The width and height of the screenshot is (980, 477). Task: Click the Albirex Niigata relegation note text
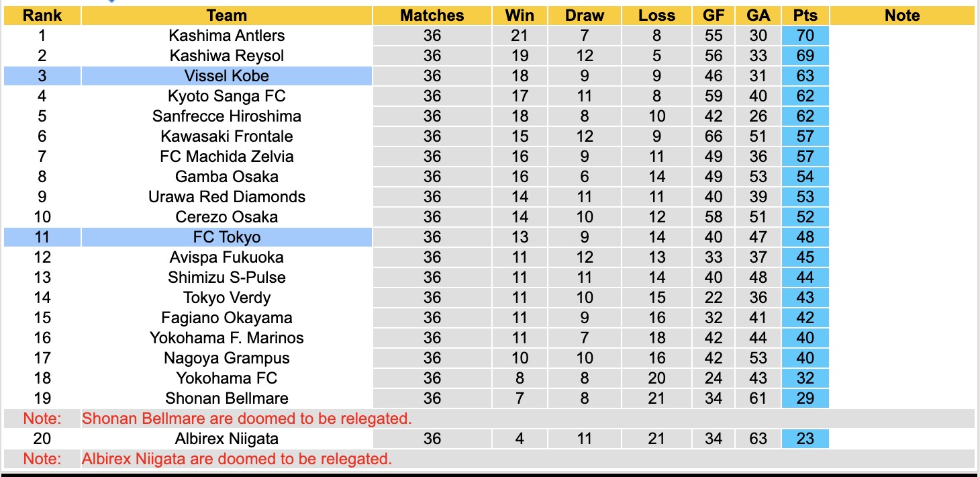pyautogui.click(x=236, y=460)
